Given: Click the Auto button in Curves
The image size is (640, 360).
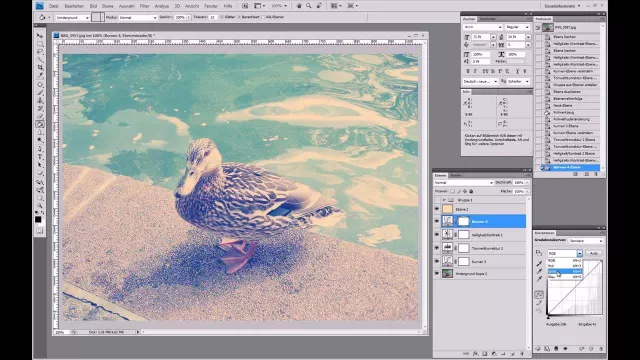Looking at the screenshot, I should (593, 253).
